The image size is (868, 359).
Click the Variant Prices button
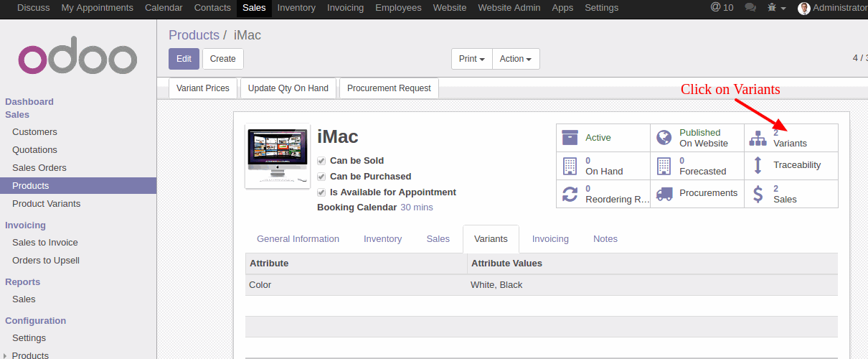coord(203,88)
